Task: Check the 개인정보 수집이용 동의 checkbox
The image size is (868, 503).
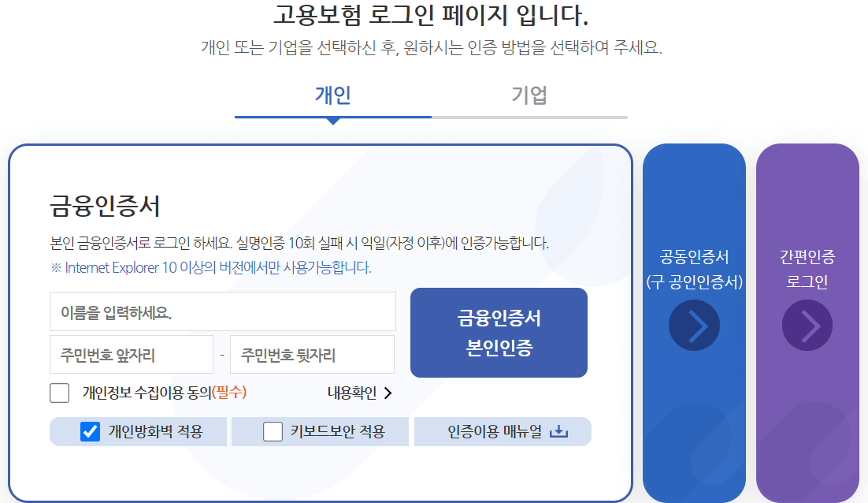Action: tap(59, 391)
